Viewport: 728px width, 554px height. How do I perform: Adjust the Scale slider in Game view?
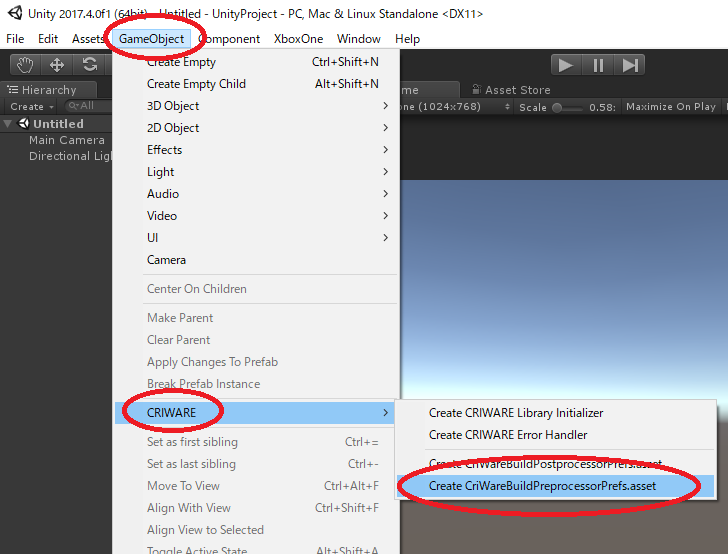click(567, 108)
